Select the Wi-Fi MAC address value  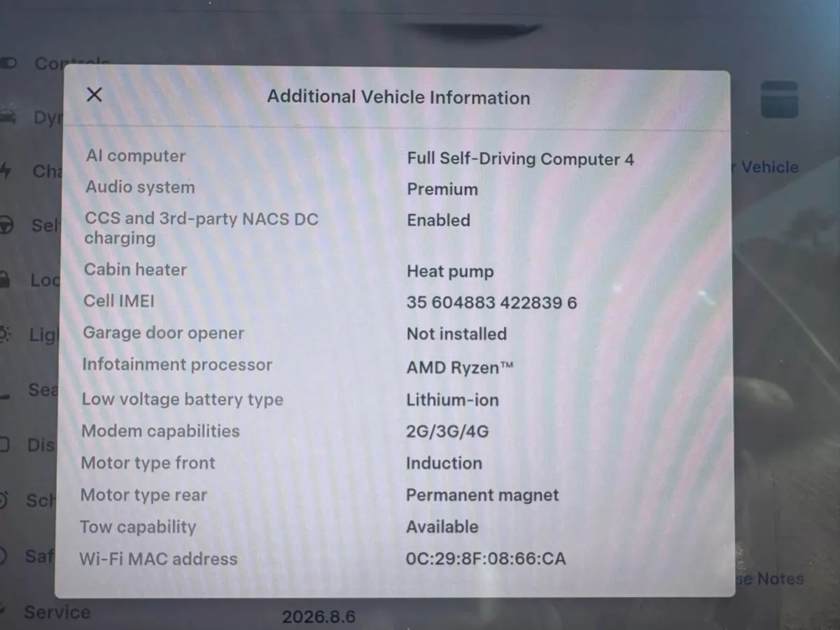point(486,559)
